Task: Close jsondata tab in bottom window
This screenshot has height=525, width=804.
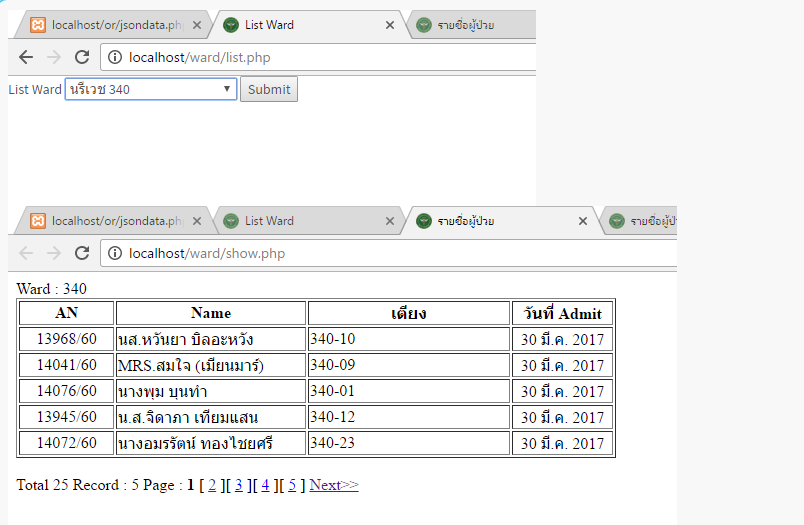Action: pos(197,221)
